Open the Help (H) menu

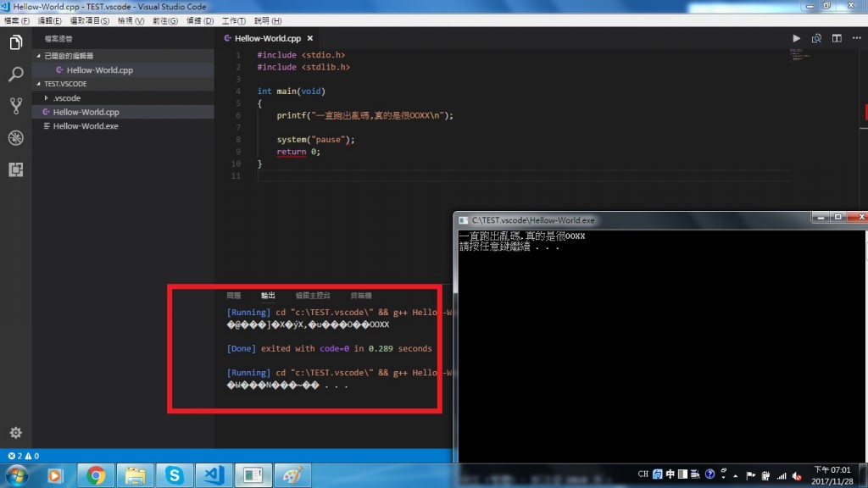[268, 20]
